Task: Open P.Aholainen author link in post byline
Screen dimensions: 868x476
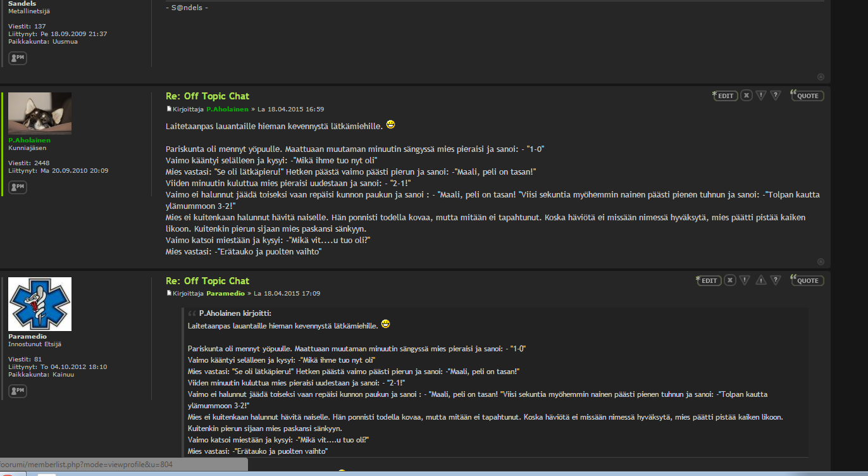Action: (227, 109)
